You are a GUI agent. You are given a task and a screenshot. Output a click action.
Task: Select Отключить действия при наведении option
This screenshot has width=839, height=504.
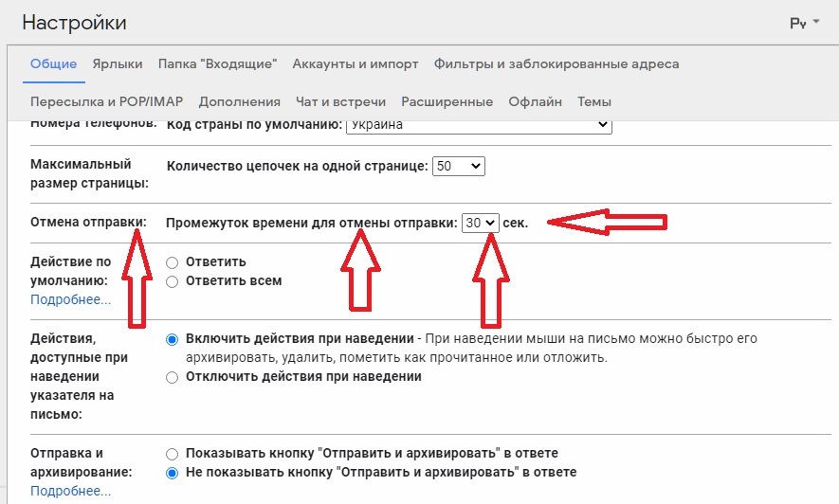(x=173, y=377)
